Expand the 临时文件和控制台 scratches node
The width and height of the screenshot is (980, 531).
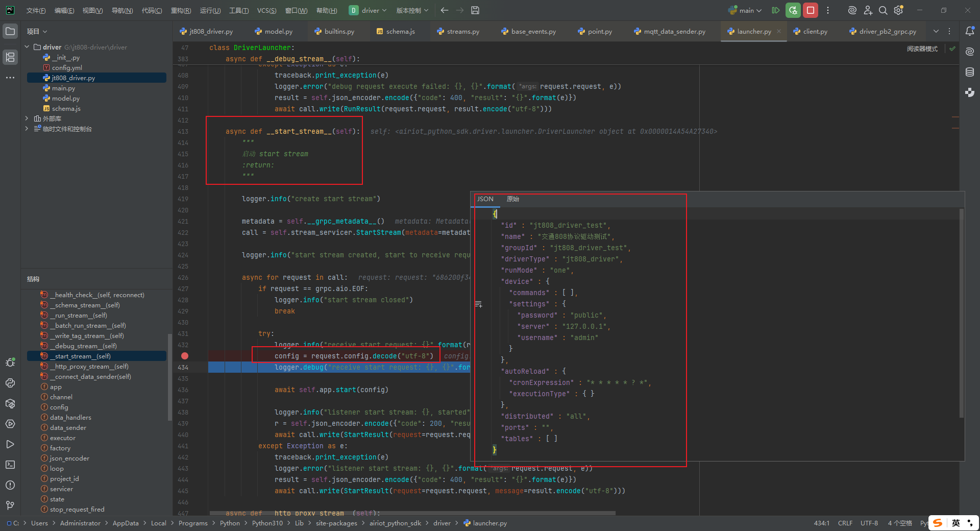(x=27, y=129)
